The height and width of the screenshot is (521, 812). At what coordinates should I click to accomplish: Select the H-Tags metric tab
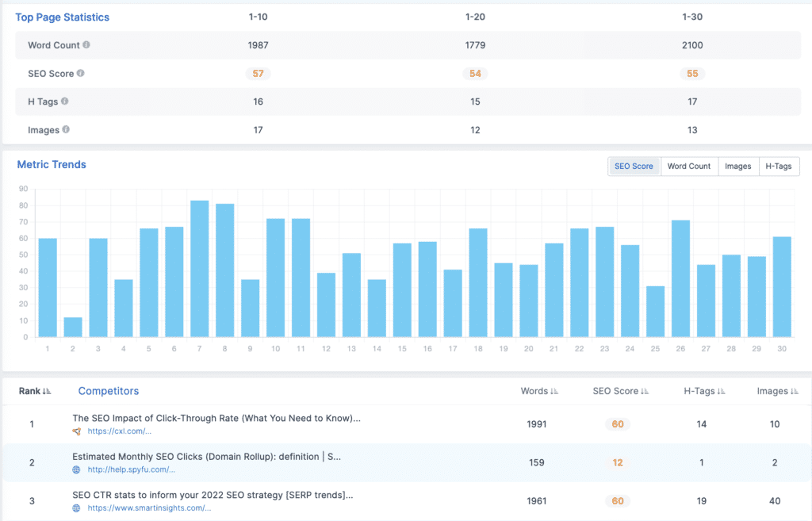pyautogui.click(x=779, y=167)
